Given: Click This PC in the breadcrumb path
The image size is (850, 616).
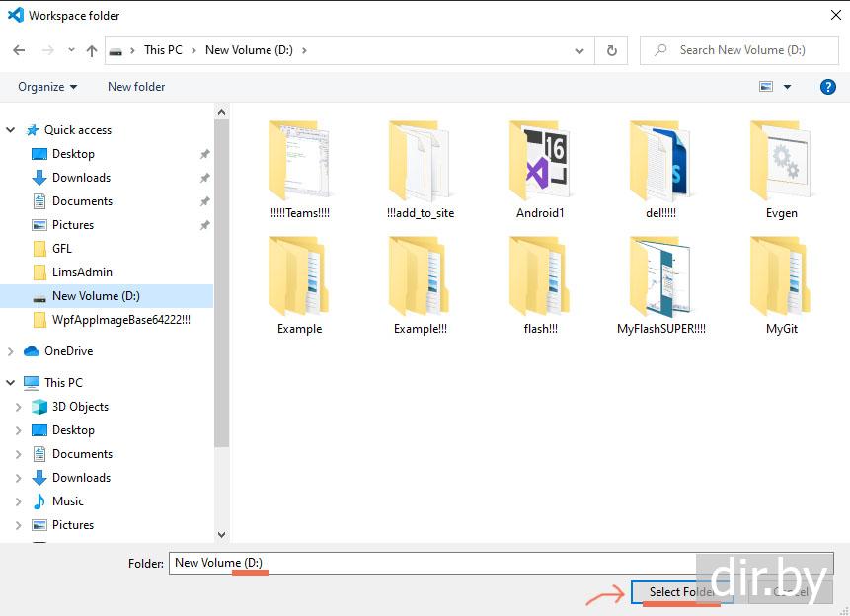Looking at the screenshot, I should tap(163, 50).
